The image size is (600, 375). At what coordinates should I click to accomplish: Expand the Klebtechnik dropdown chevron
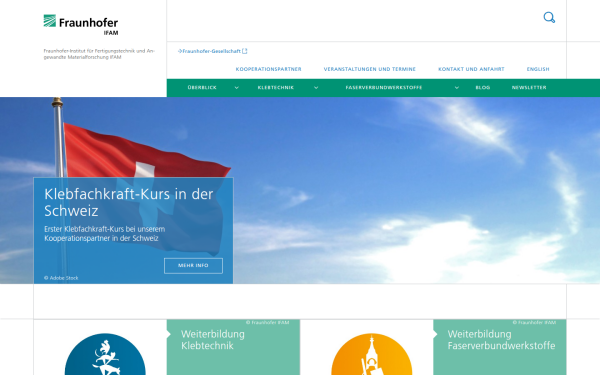(316, 88)
